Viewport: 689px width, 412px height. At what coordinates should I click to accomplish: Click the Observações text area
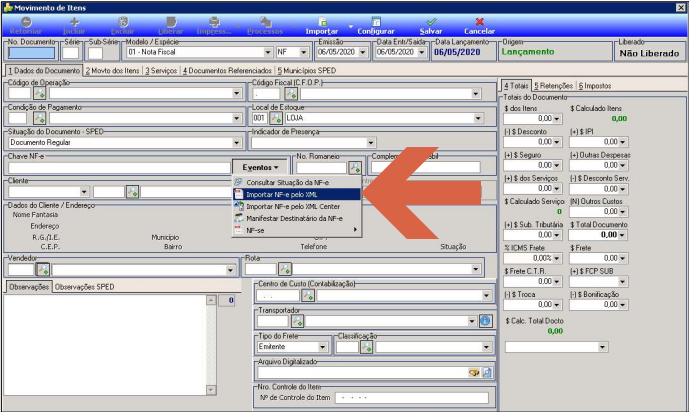pyautogui.click(x=105, y=345)
